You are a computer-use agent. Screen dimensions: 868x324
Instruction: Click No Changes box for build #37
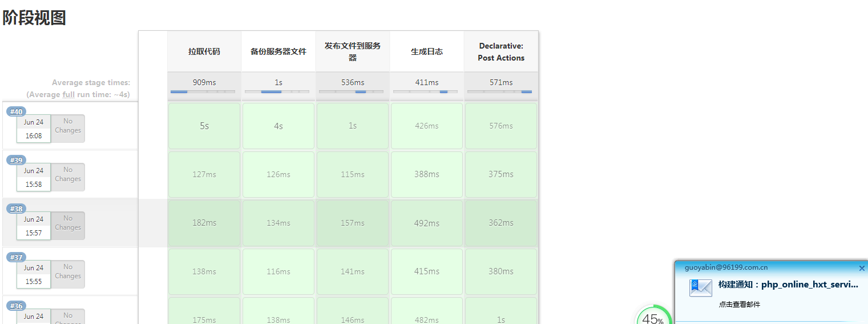68,274
